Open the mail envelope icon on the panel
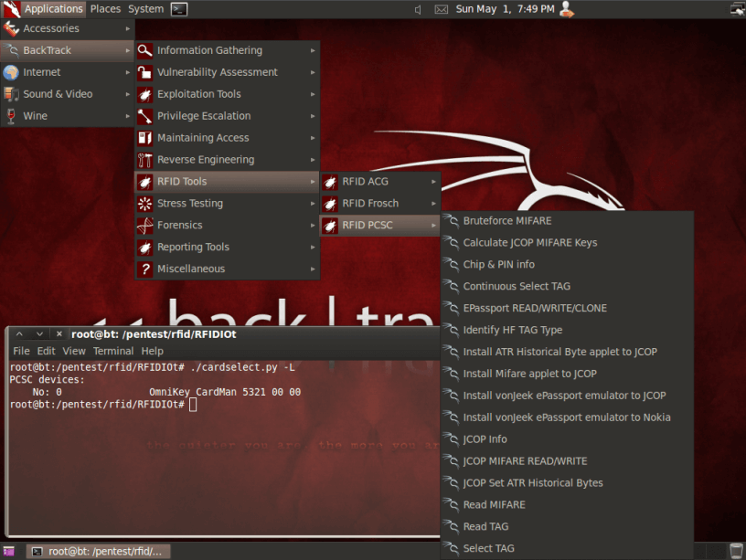The width and height of the screenshot is (746, 560). click(441, 9)
